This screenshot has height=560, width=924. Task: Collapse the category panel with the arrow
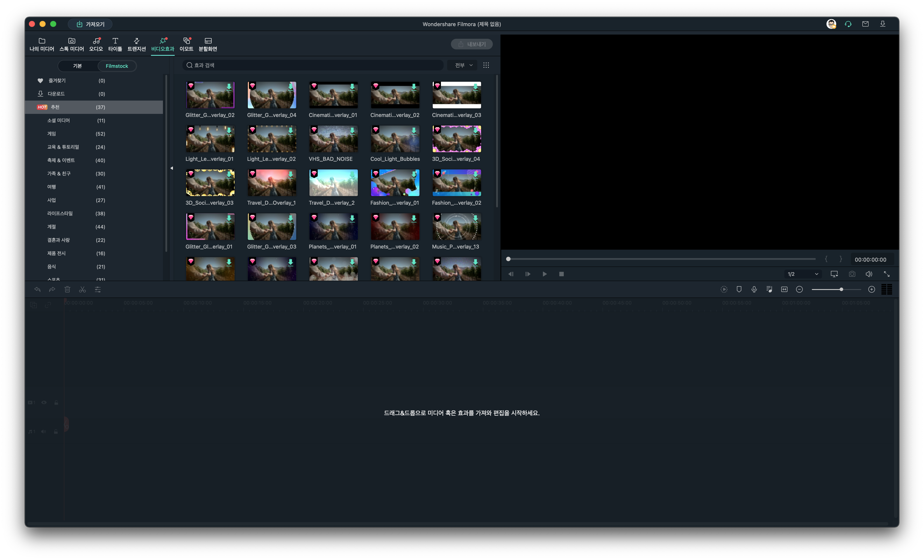171,168
